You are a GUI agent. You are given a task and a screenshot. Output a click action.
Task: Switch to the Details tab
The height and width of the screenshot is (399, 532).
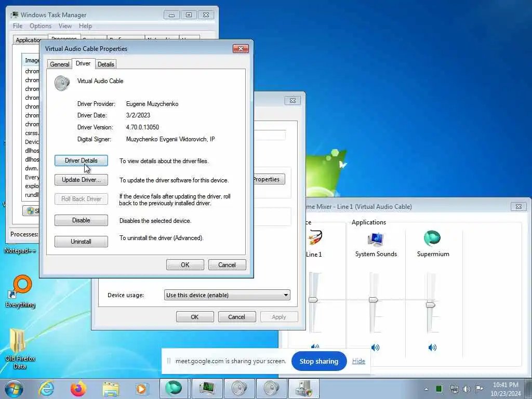coord(105,64)
